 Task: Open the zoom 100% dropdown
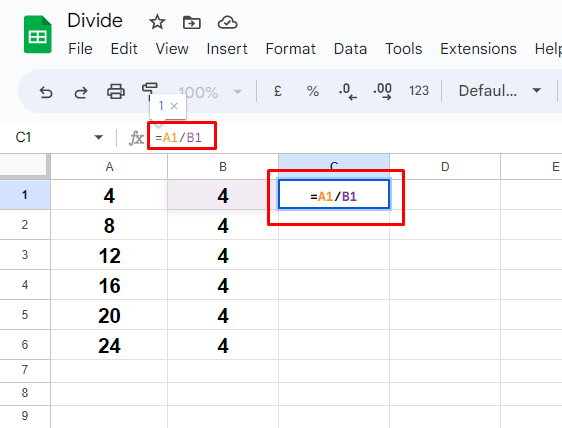coord(209,92)
